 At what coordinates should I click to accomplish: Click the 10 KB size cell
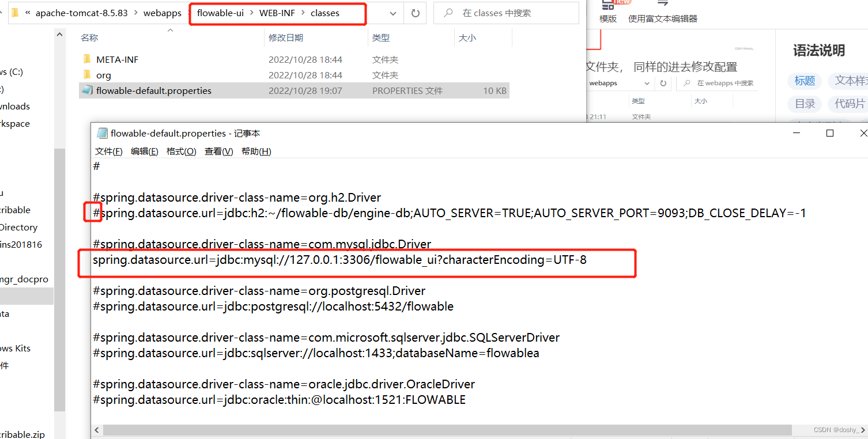[x=495, y=90]
